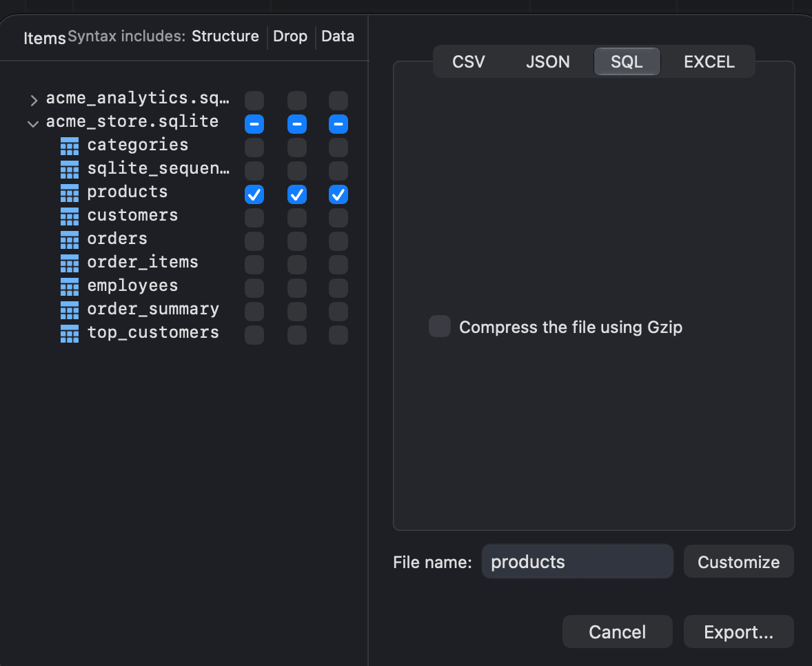Click the Items header label
812x666 pixels.
[45, 39]
